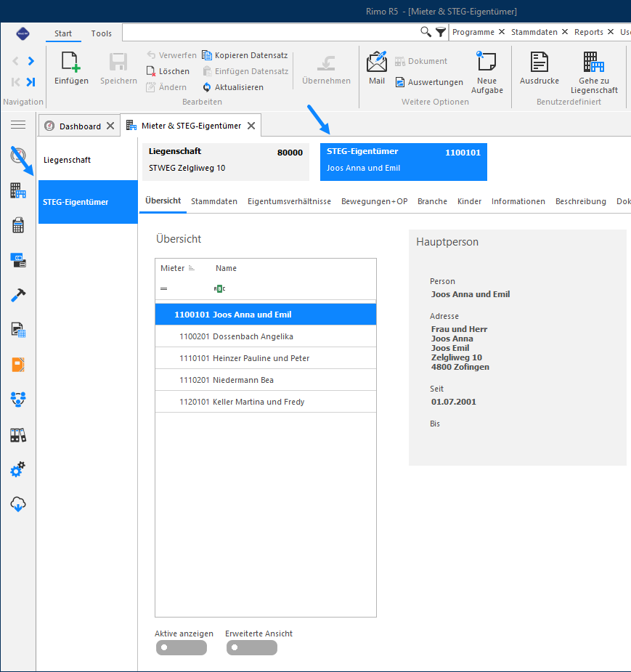
Task: Open the people group sidebar icon
Action: point(18,400)
